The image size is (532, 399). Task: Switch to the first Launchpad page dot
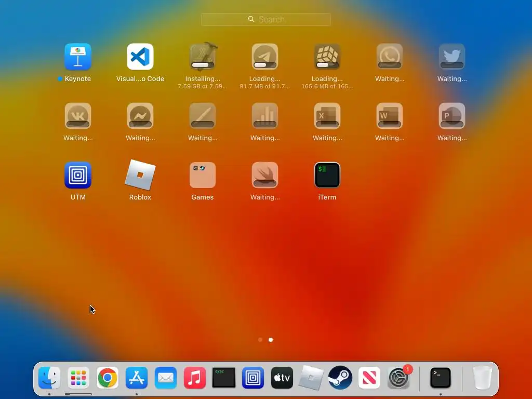tap(260, 340)
